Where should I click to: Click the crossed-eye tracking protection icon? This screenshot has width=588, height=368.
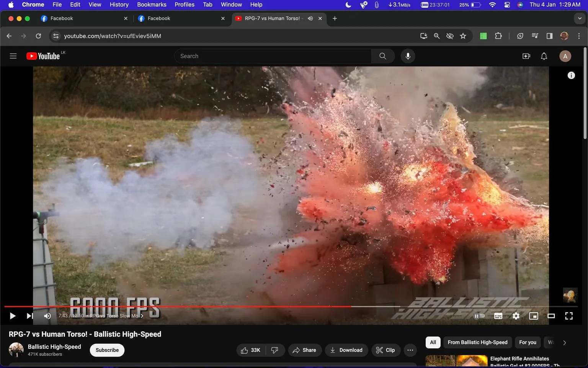[450, 36]
